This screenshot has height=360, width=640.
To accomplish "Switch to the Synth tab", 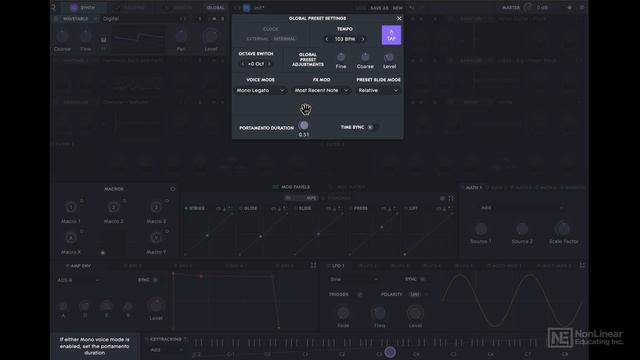I will coord(83,7).
